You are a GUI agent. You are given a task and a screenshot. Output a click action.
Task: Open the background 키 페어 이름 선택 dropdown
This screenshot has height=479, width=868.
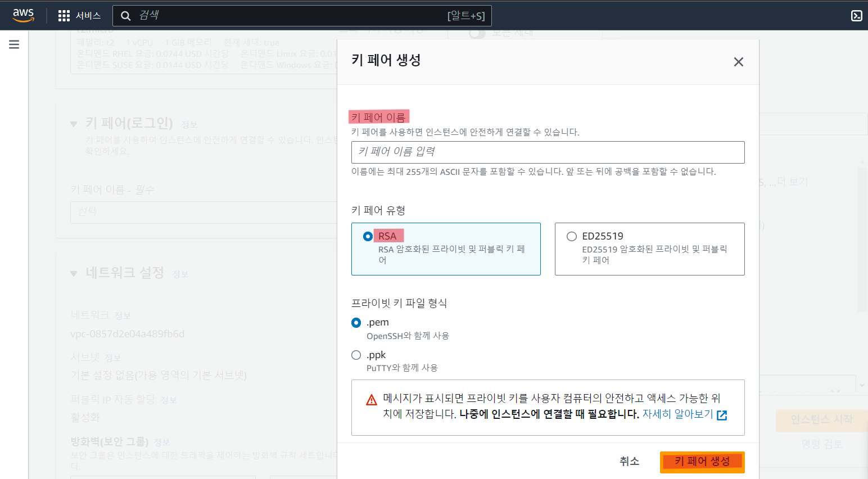point(204,212)
